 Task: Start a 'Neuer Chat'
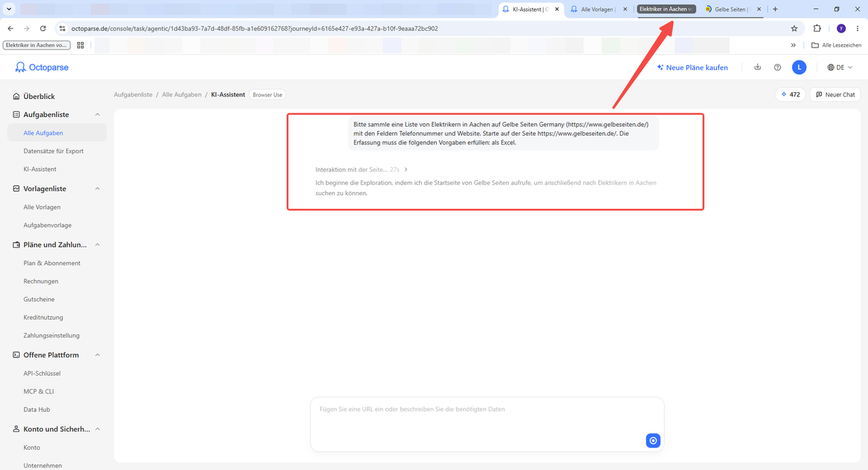coord(835,94)
